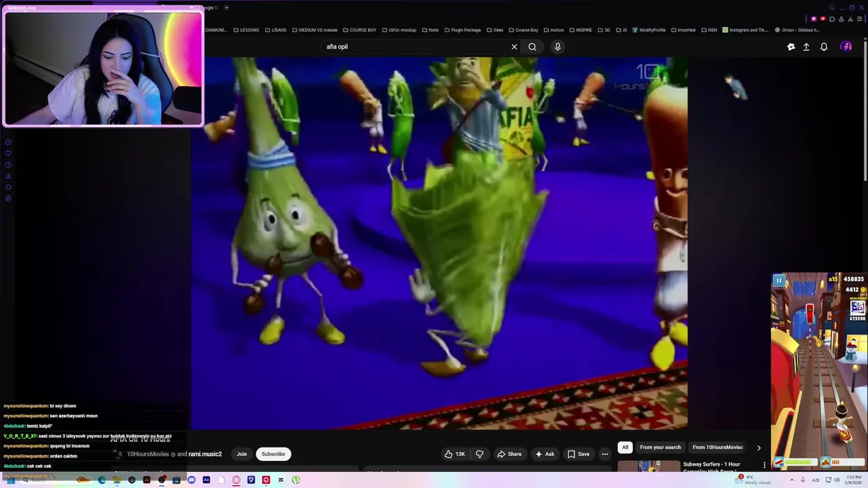Open the weather widget showing Mostly cloudy
This screenshot has width=868, height=488.
[x=754, y=480]
